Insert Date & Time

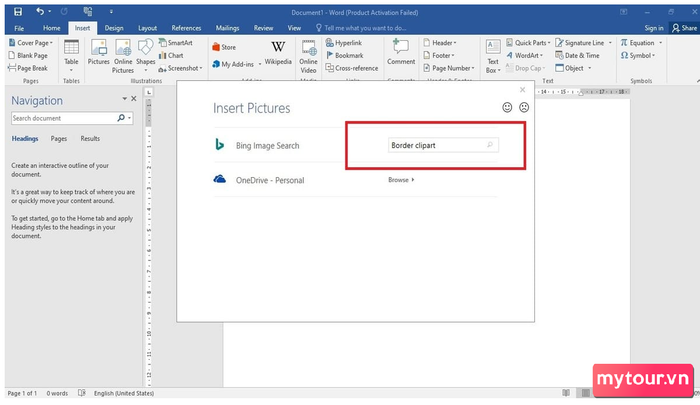click(x=577, y=55)
